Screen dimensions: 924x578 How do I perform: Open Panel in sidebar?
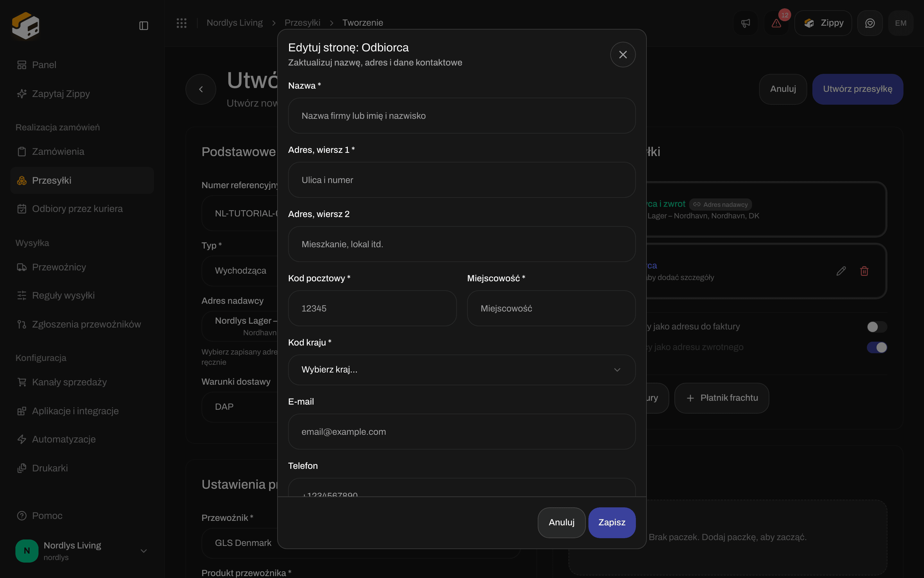tap(82, 65)
